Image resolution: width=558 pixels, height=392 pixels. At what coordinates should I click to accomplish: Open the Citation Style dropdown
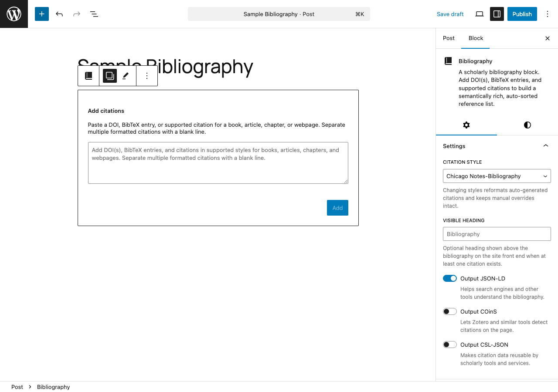(x=497, y=176)
